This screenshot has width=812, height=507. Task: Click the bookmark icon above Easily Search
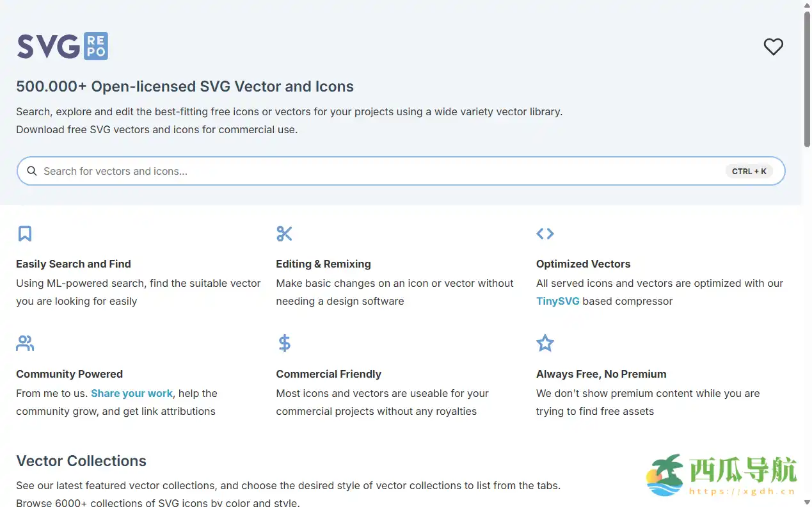pos(25,234)
